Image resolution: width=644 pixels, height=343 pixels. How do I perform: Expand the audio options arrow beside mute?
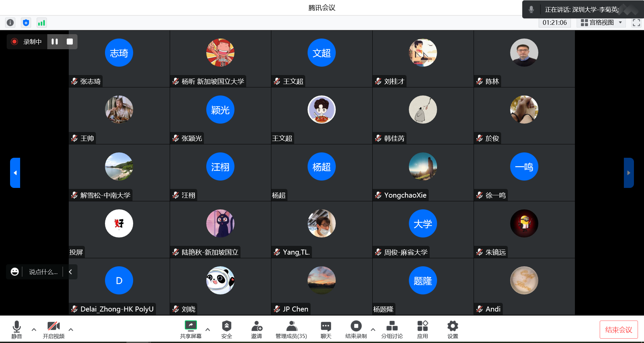[34, 330]
